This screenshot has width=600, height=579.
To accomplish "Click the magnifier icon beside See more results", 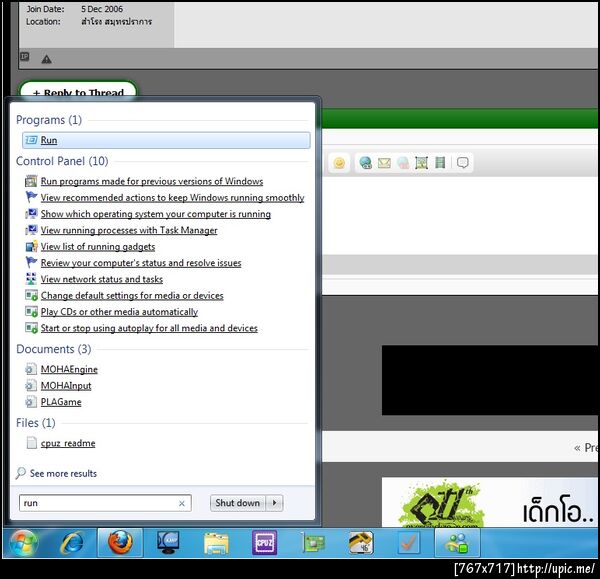I will click(x=21, y=473).
